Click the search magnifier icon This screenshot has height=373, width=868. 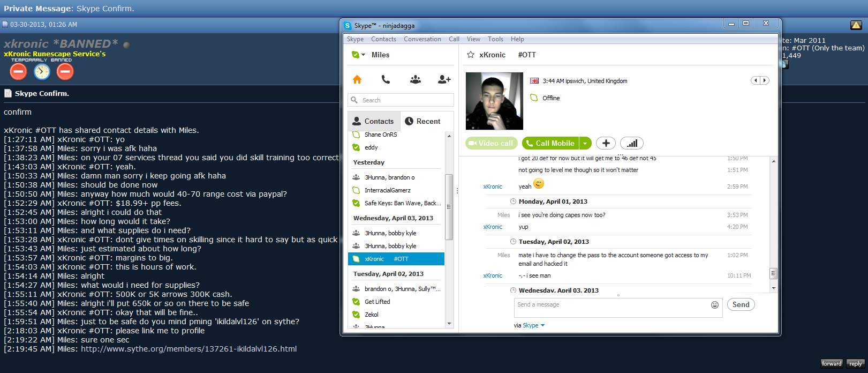point(354,100)
